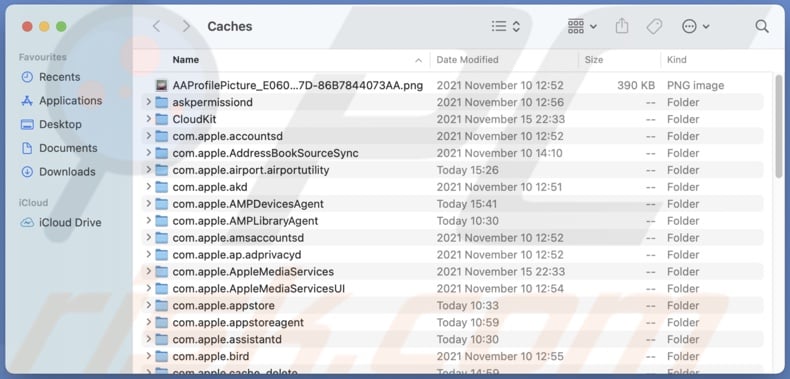The width and height of the screenshot is (790, 379).
Task: Click the 2021 November 10 14:10 date
Action: pyautogui.click(x=499, y=153)
